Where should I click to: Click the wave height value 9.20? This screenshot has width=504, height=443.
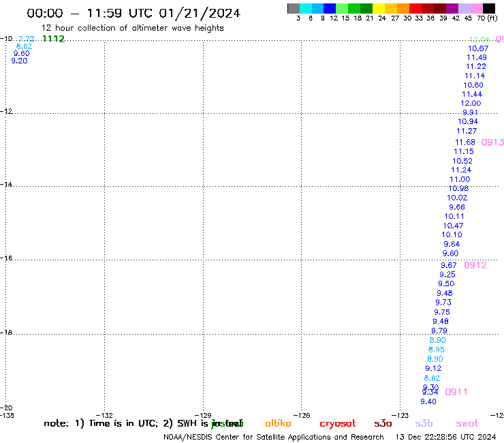[19, 61]
